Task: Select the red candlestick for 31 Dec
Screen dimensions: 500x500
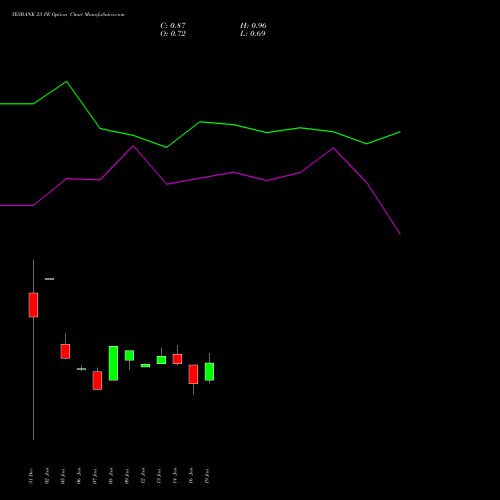Action: point(33,305)
